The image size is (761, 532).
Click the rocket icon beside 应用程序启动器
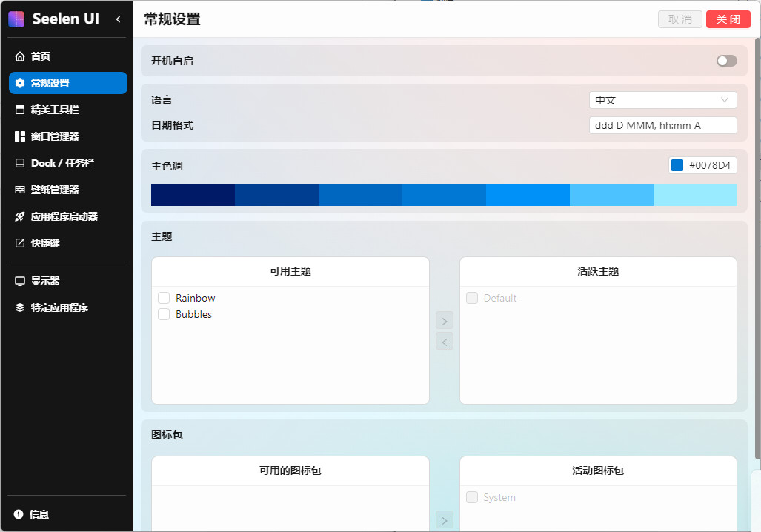coord(20,216)
